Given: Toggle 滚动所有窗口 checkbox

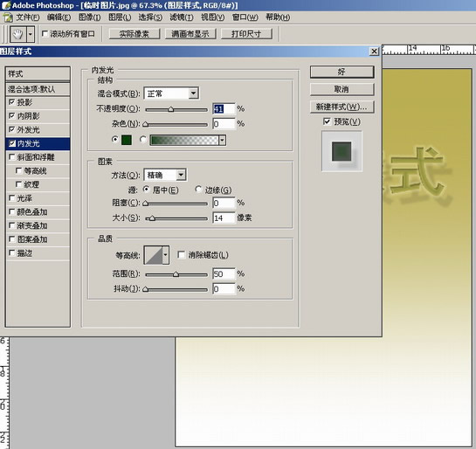Looking at the screenshot, I should pos(45,34).
